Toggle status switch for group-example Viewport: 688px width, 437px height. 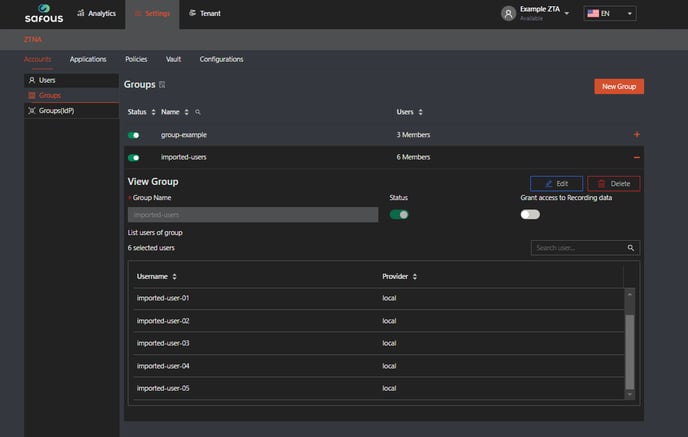pos(134,135)
